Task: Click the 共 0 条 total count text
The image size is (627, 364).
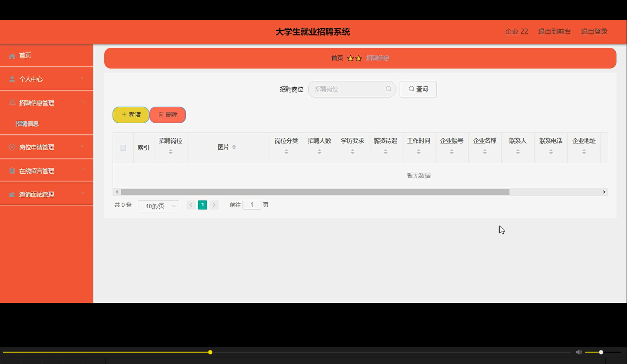Action: tap(123, 205)
